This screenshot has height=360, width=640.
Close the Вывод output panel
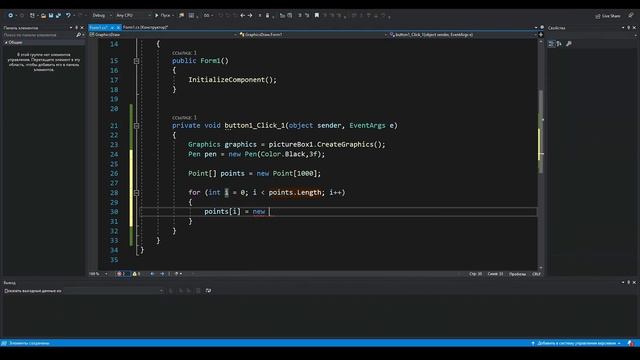(634, 282)
